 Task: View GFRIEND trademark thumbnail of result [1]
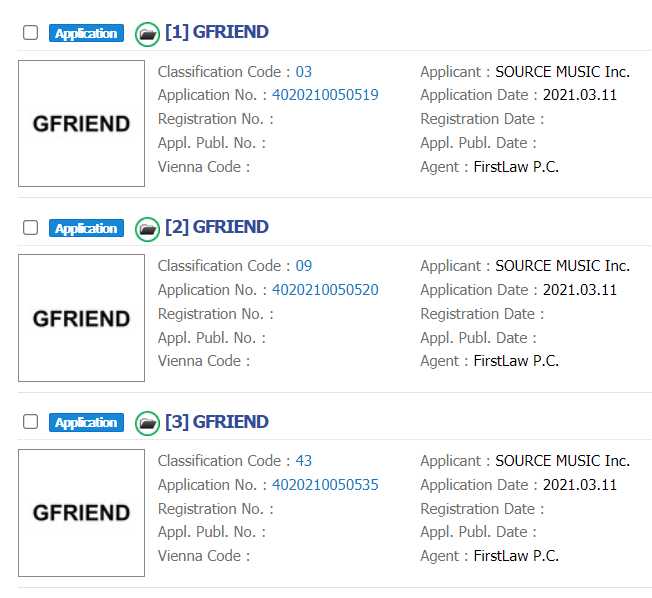point(82,124)
